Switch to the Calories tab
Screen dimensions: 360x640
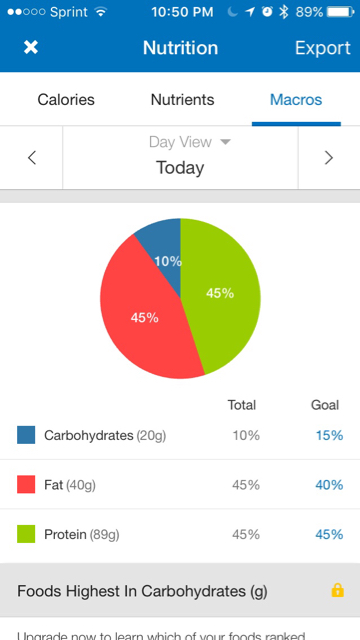66,100
